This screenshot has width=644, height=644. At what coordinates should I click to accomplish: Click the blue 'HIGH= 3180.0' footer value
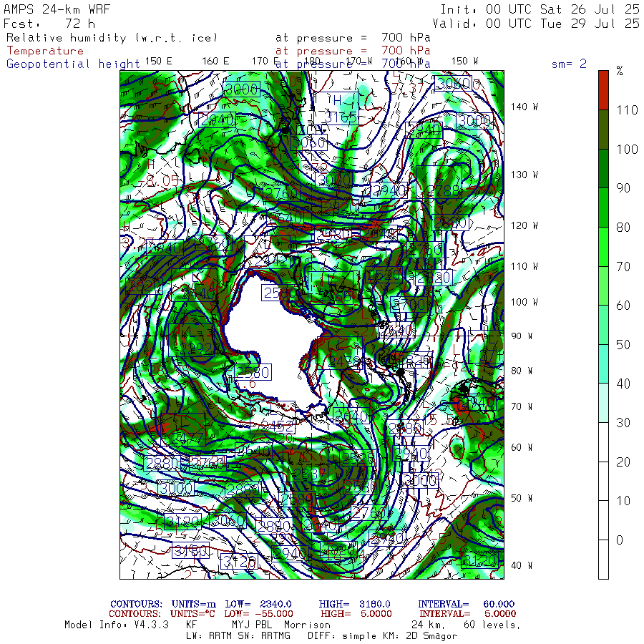point(354,604)
